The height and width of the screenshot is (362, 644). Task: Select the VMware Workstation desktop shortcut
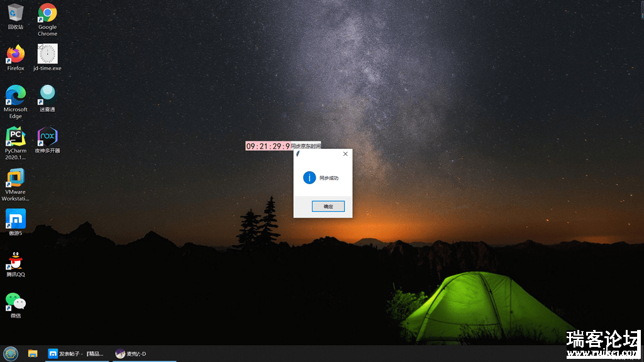[16, 184]
